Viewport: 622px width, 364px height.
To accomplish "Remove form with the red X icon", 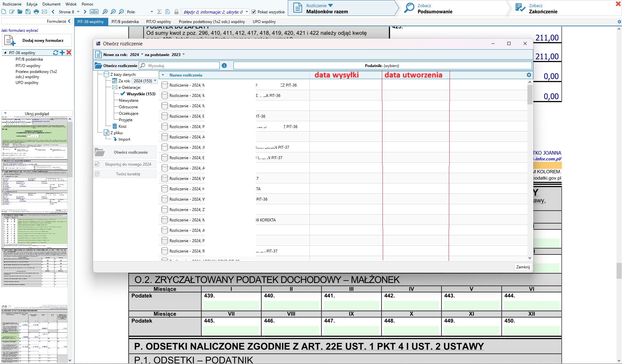I will pyautogui.click(x=69, y=53).
